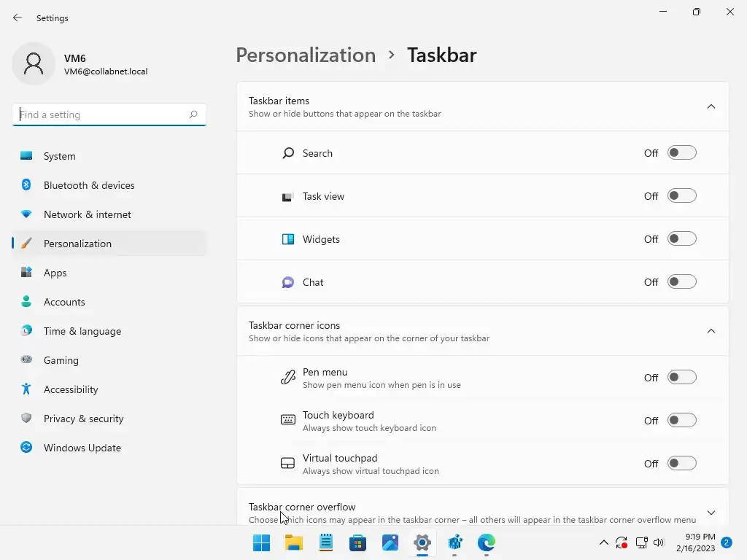Turn on Pen menu switch

click(x=682, y=377)
